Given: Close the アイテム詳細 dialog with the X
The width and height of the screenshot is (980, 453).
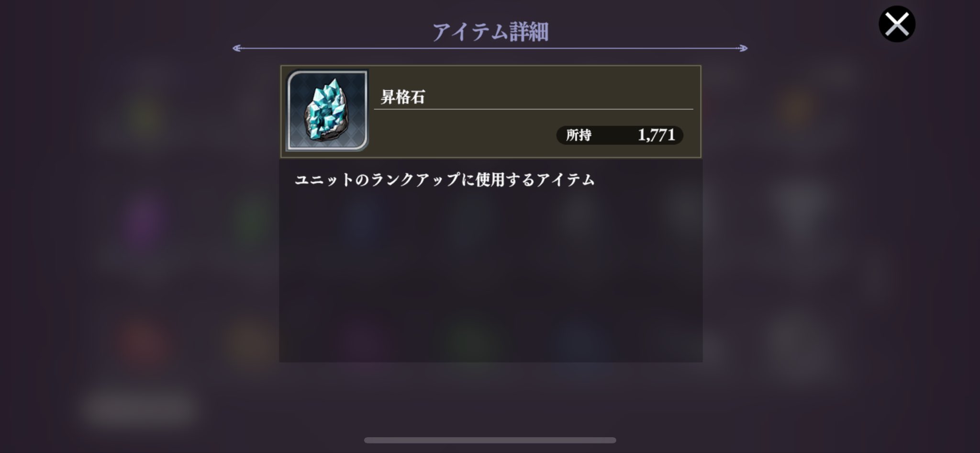Looking at the screenshot, I should 897,24.
